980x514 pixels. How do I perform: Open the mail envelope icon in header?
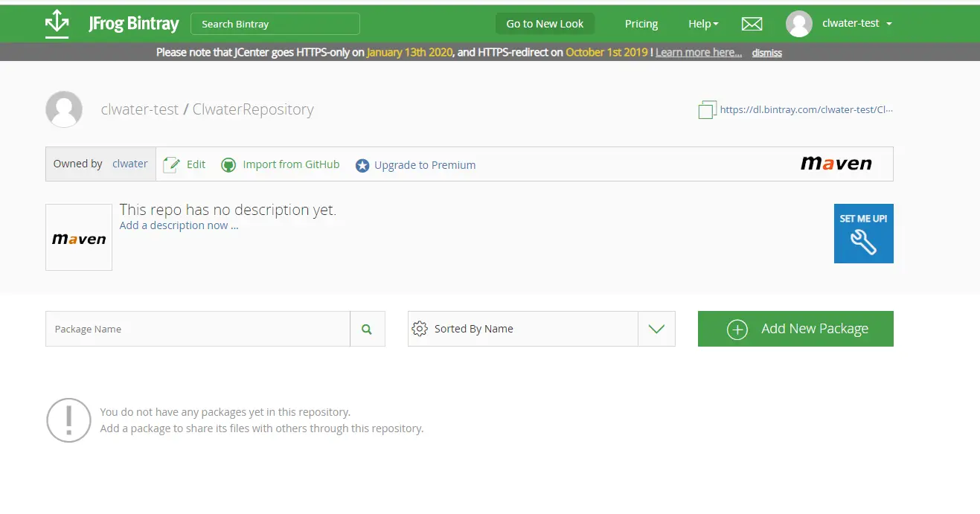pyautogui.click(x=752, y=24)
